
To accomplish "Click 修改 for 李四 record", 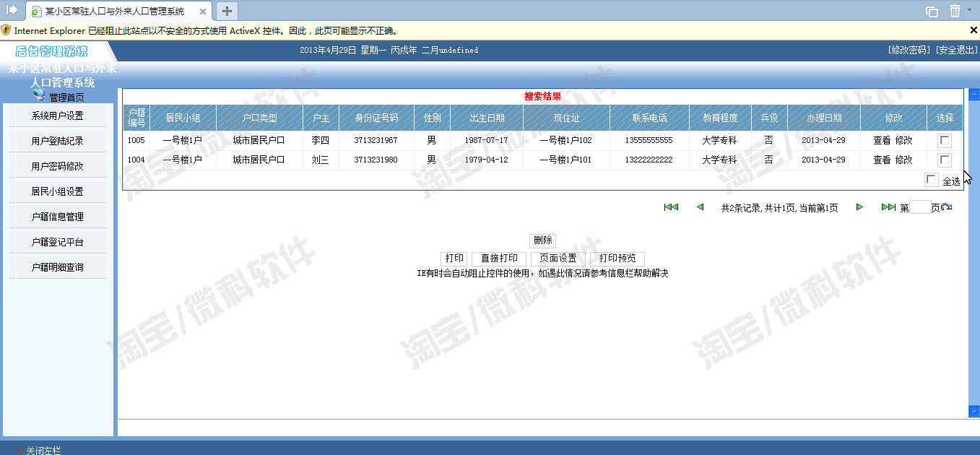I will (904, 141).
